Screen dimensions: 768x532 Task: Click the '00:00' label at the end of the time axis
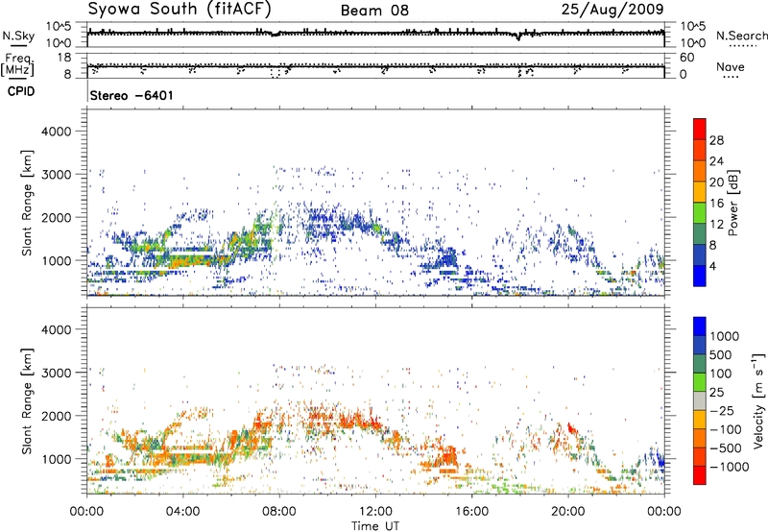coord(664,512)
